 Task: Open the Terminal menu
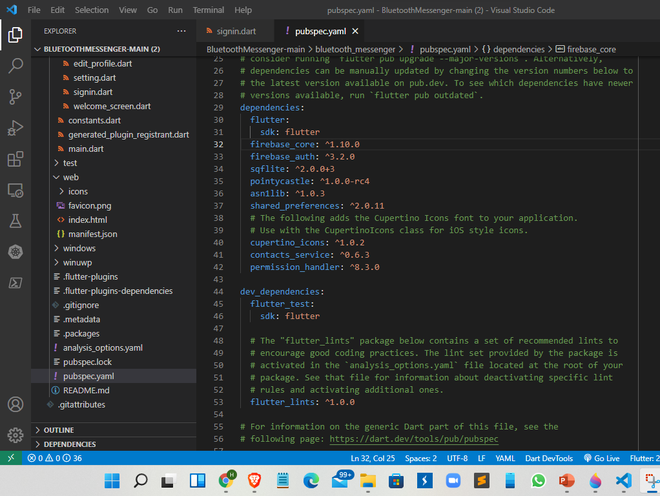click(x=208, y=10)
